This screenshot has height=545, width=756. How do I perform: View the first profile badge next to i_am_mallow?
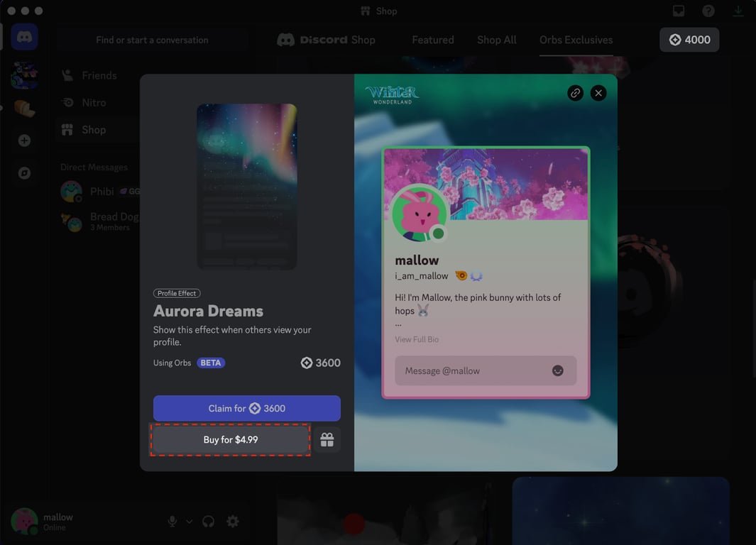point(461,275)
